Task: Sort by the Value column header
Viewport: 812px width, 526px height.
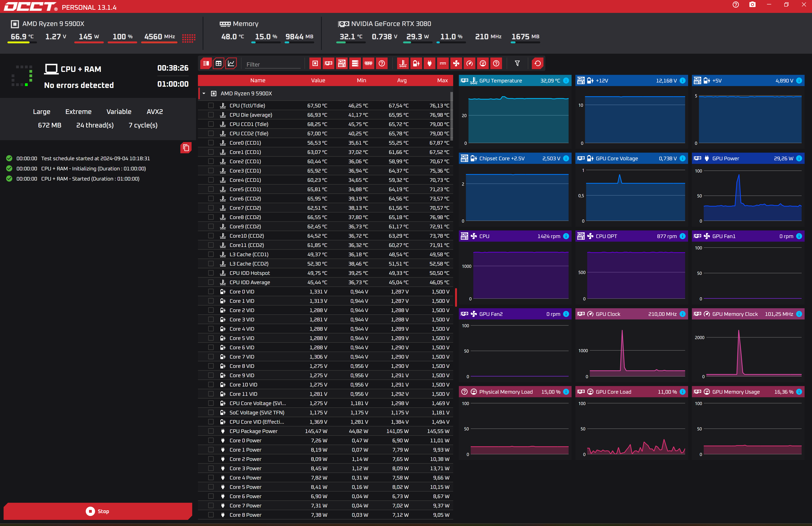Action: (318, 81)
